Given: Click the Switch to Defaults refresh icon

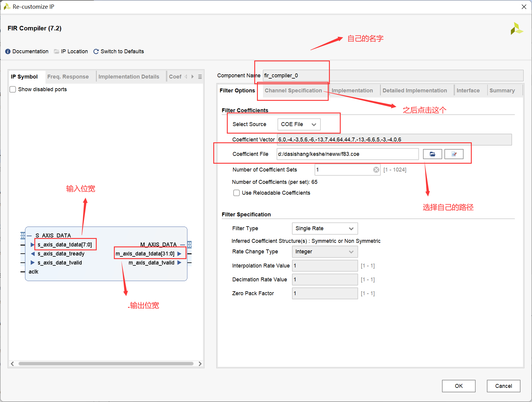Looking at the screenshot, I should [x=96, y=51].
